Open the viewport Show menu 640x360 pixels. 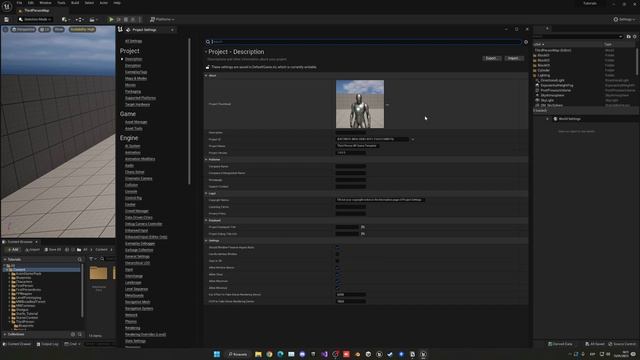coord(59,29)
